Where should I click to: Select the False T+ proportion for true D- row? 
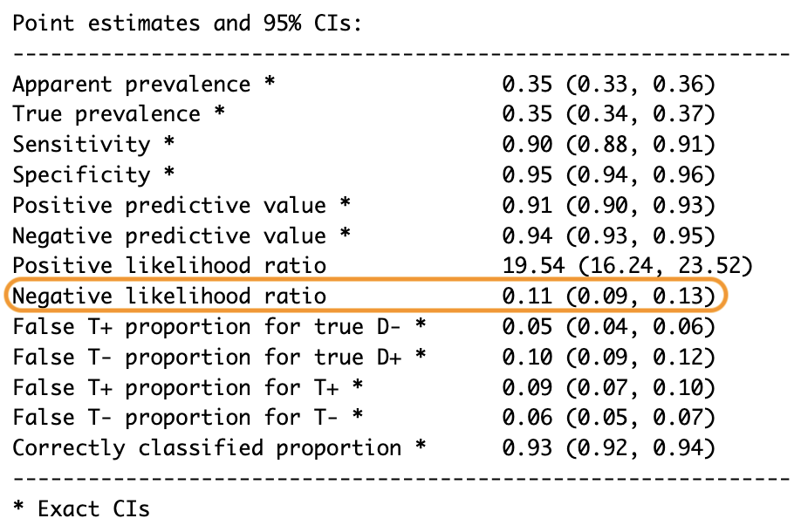coord(364,327)
